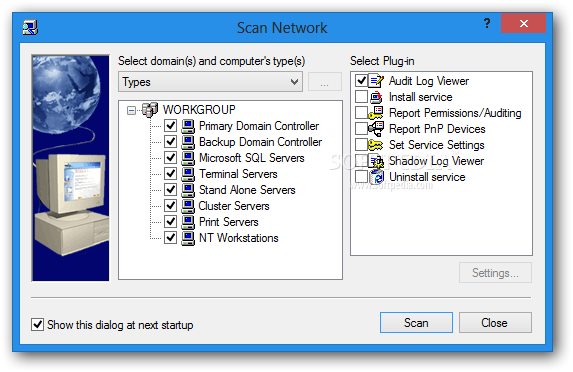Select the Primary Domain Controller label
Viewport: 573px width, 372px height.
pyautogui.click(x=259, y=126)
